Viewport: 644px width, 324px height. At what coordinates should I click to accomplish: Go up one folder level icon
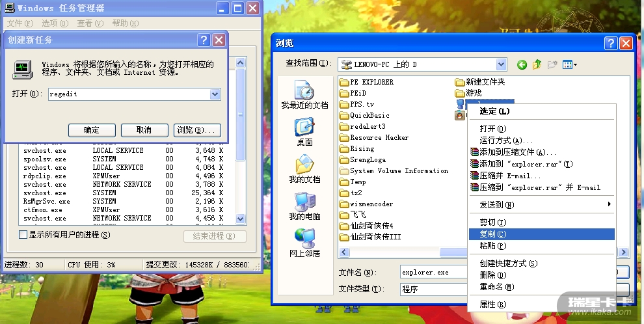click(537, 64)
